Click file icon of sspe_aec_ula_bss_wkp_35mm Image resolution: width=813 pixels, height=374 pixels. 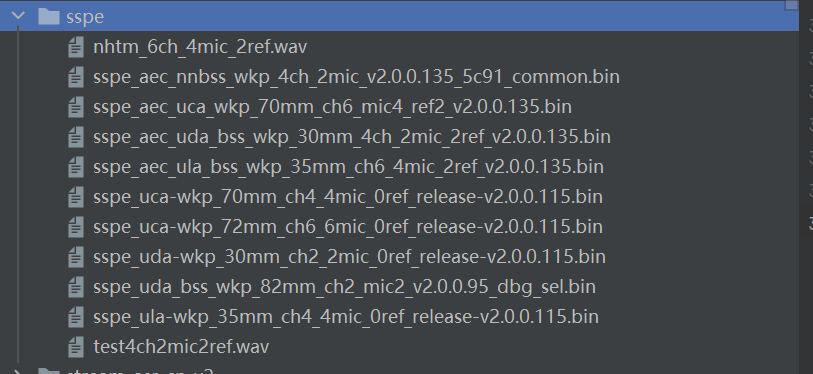pyautogui.click(x=76, y=167)
